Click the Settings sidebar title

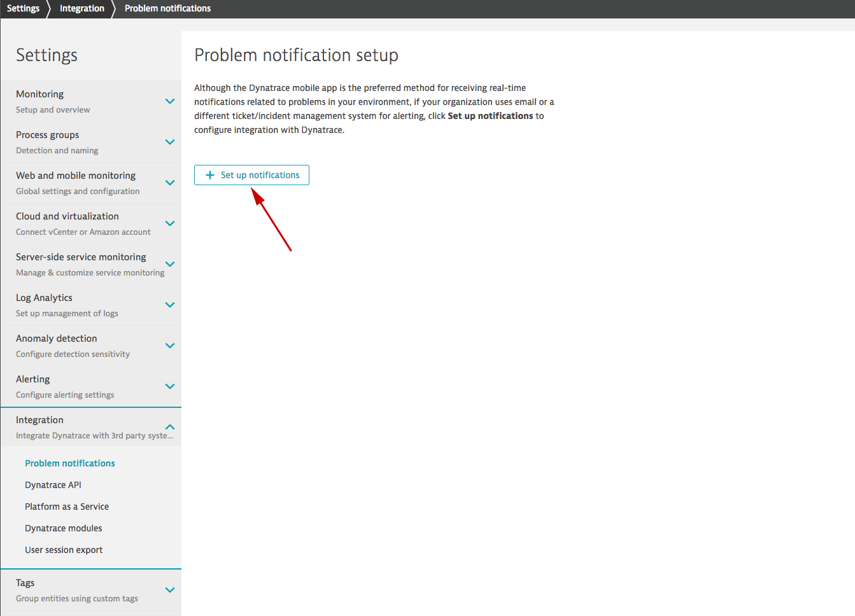tap(46, 55)
